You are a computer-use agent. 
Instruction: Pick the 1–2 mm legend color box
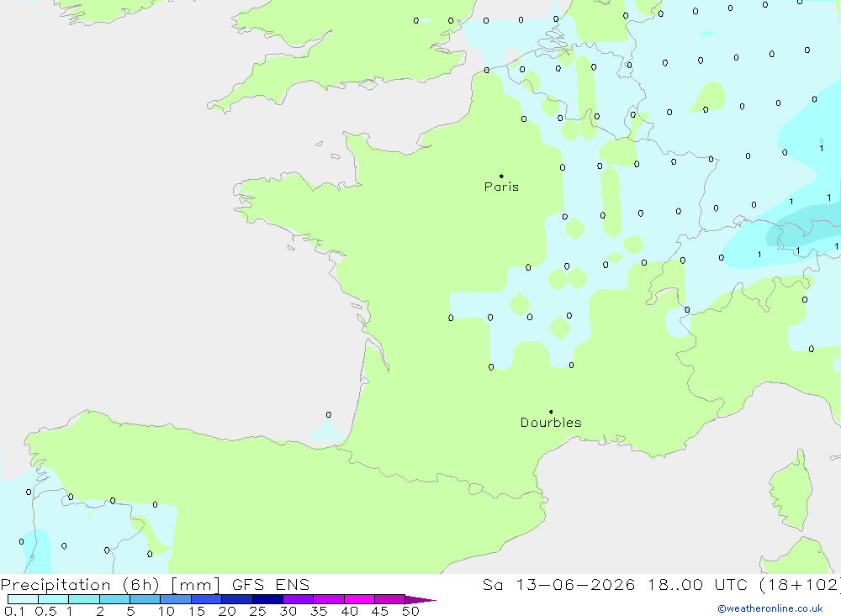(84, 599)
